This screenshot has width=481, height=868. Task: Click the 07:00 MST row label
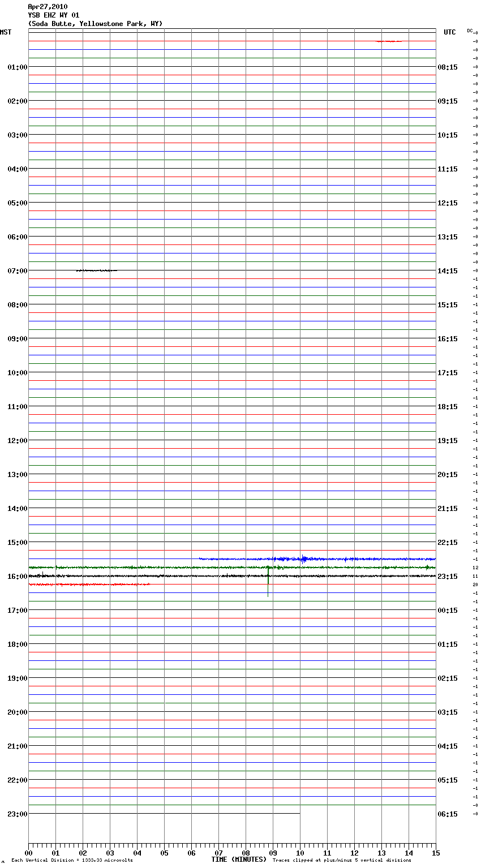coord(18,271)
